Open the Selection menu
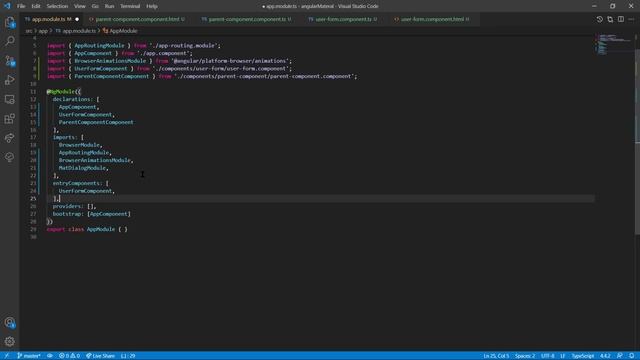The image size is (640, 360). tap(57, 6)
